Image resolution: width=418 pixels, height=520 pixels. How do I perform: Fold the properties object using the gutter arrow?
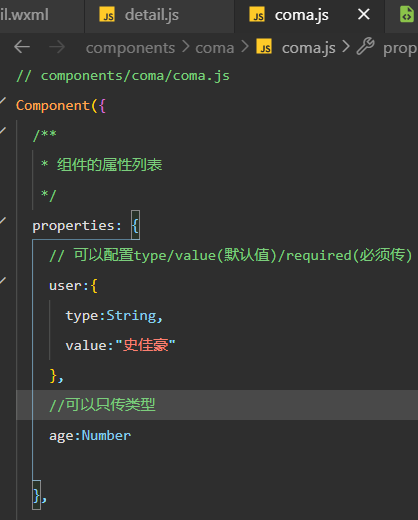pos(3,220)
